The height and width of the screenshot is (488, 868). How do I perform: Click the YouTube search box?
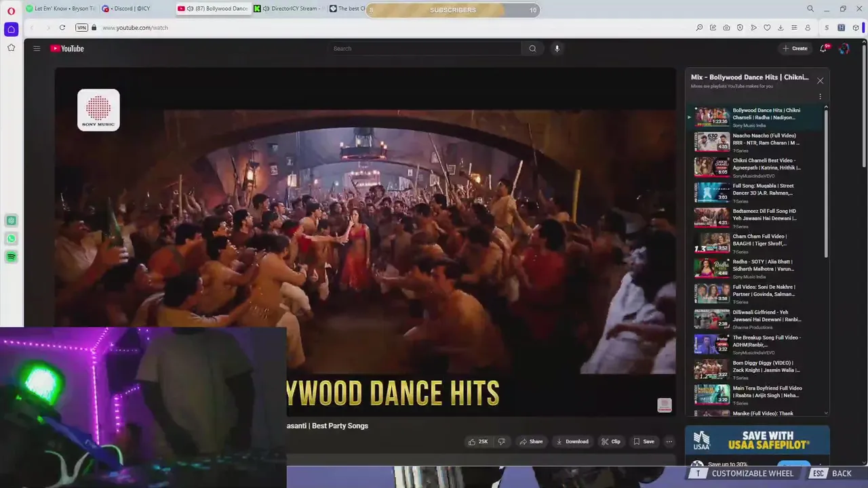click(x=425, y=48)
